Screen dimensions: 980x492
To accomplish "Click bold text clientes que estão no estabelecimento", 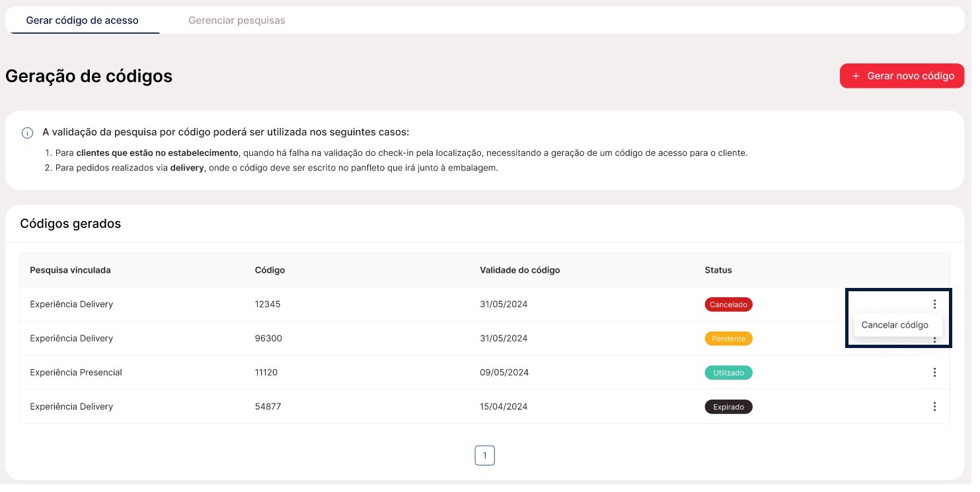I will pyautogui.click(x=159, y=154).
